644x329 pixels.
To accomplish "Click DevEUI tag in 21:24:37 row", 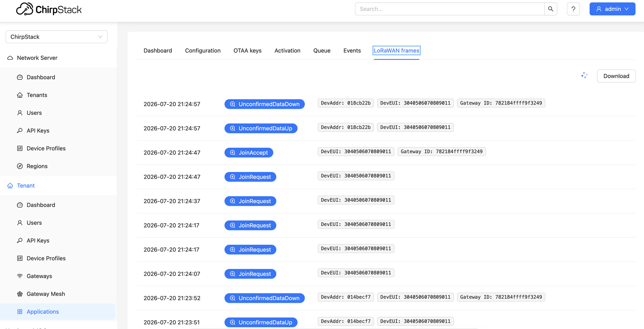I will [356, 200].
